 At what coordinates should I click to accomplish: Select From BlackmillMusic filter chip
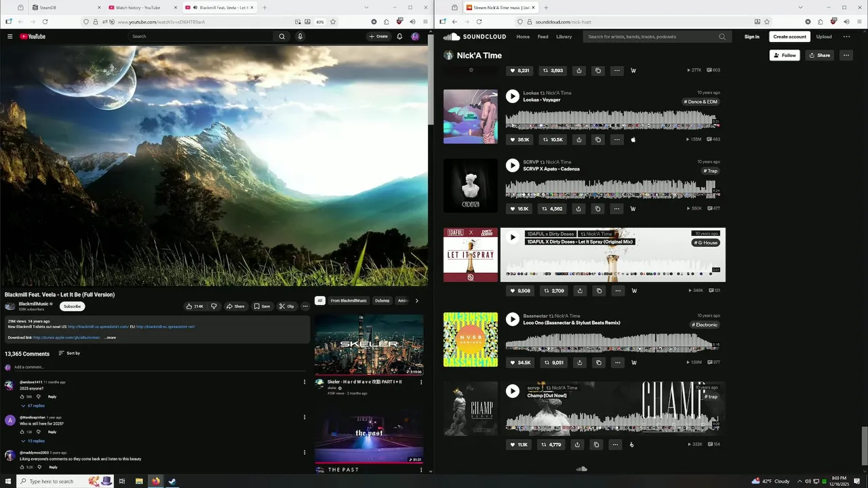(349, 300)
